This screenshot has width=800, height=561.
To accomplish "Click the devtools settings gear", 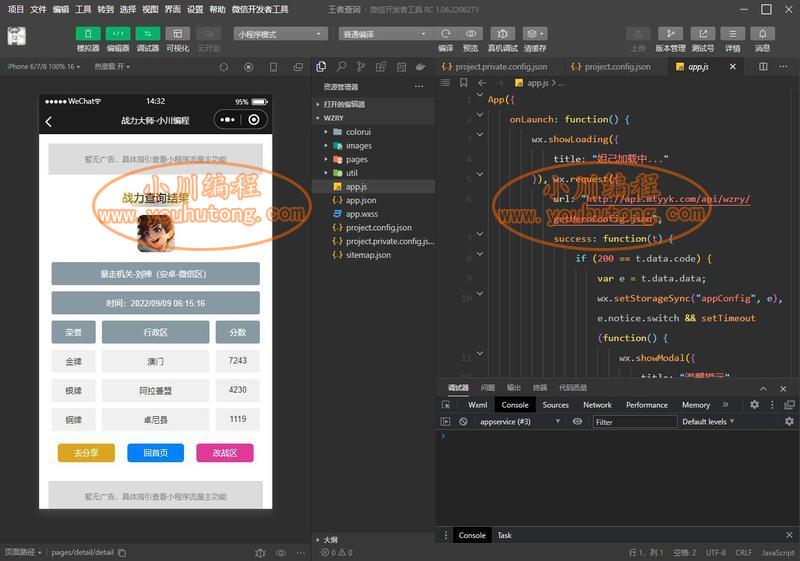I will [x=754, y=404].
